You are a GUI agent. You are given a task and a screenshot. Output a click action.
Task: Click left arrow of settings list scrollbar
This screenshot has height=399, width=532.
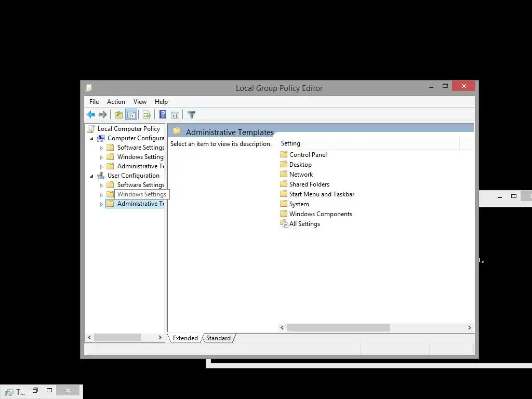tap(282, 327)
